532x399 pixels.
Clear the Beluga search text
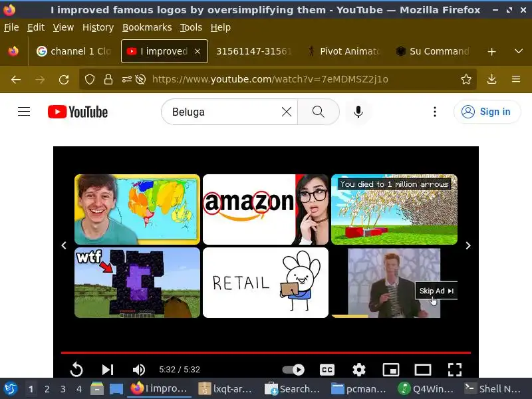pyautogui.click(x=287, y=112)
